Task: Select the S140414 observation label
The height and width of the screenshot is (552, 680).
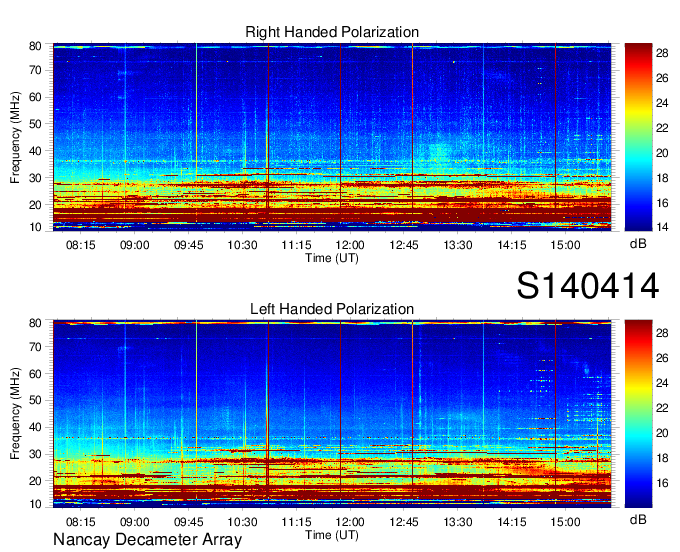Action: (x=588, y=286)
